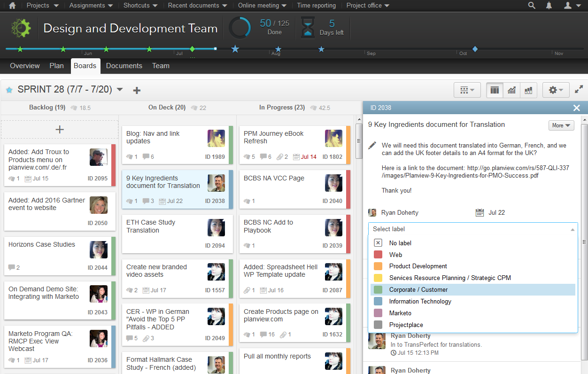The image size is (588, 374).
Task: Add a new board with plus icon
Action: tap(137, 90)
